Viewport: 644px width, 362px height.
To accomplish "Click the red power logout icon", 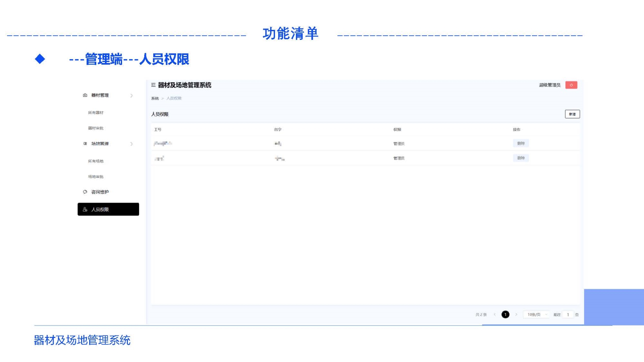I will 571,85.
